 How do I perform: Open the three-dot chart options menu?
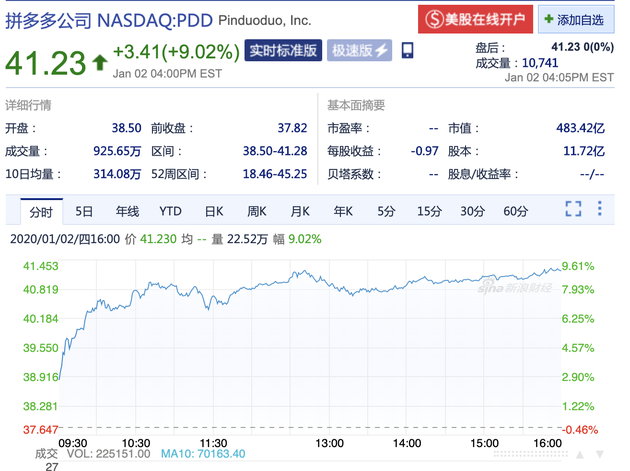600,210
